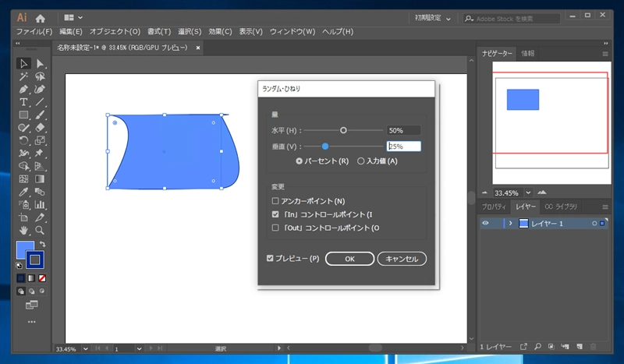Click the vertical (垂直) slider handle
624x364 pixels.
coord(325,147)
